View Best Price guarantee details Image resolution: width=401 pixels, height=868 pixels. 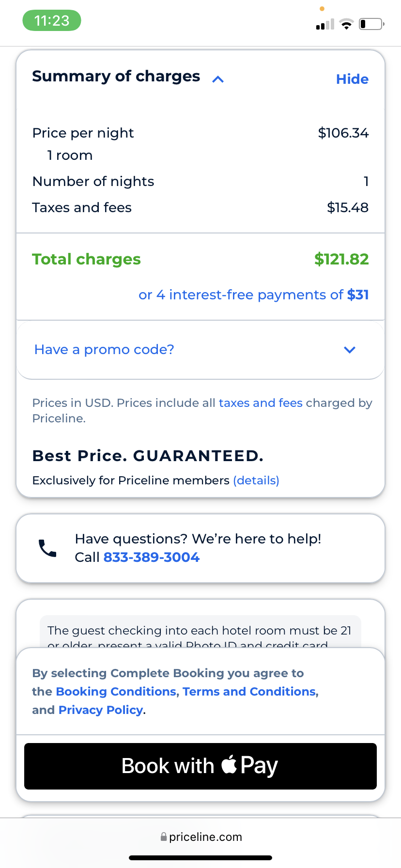[256, 480]
